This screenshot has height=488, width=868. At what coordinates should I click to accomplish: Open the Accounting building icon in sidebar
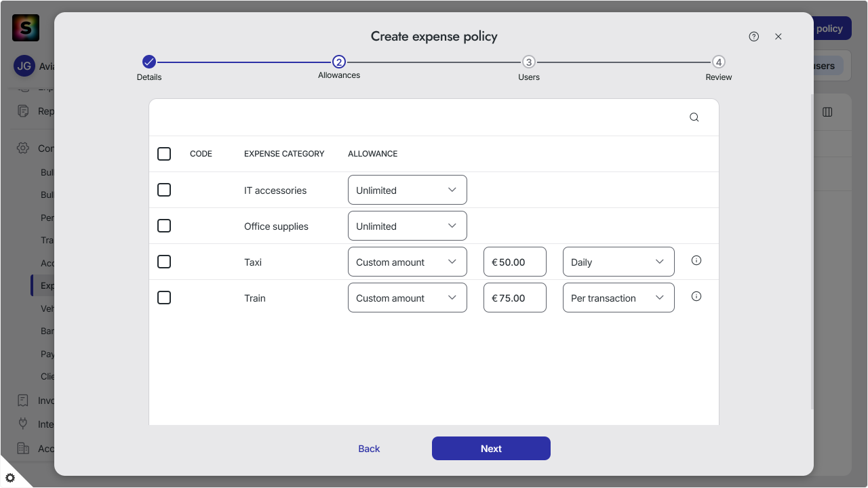pos(23,448)
